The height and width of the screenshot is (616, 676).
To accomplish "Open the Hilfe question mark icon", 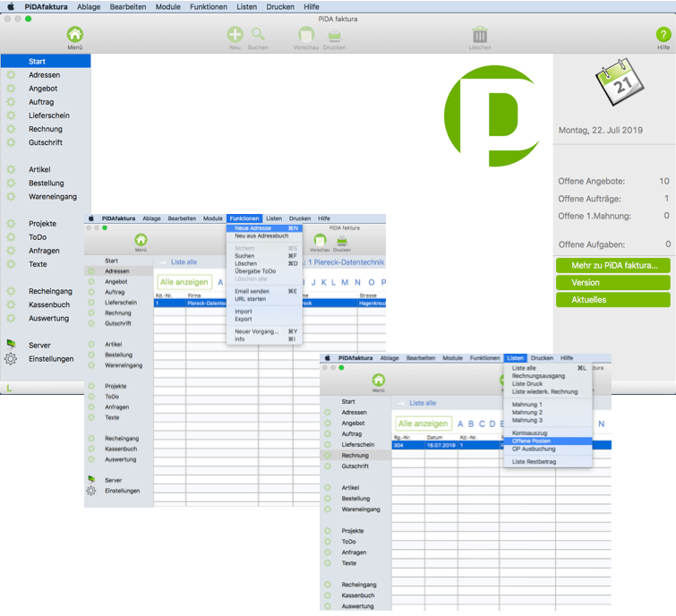I will tap(663, 35).
